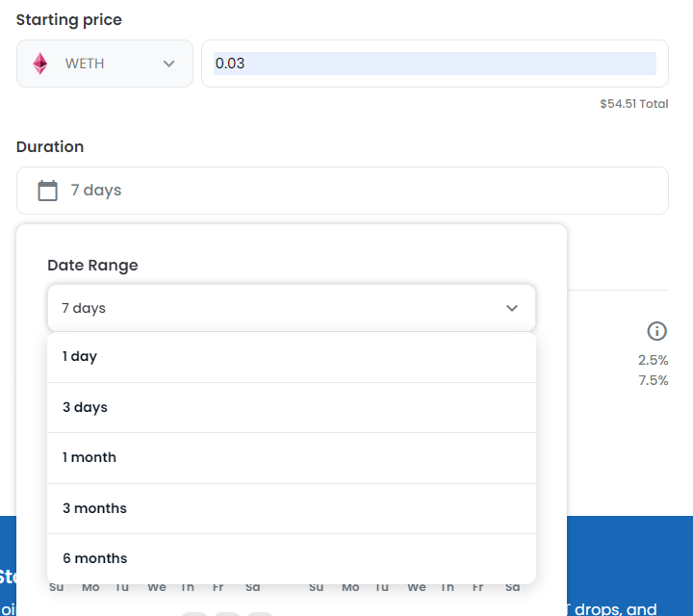Collapse the Date Range 7 days dropdown
Viewport: 693px width, 616px height.
click(x=292, y=308)
